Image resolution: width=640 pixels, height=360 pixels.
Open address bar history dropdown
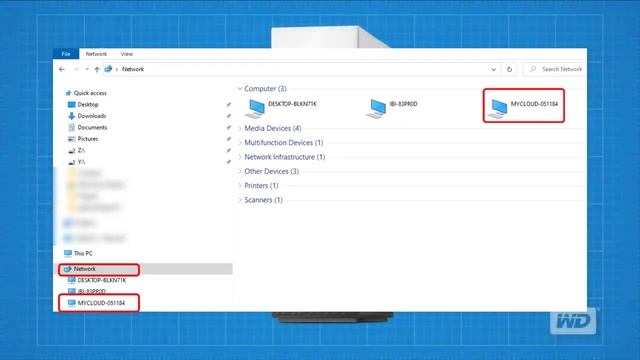pos(493,69)
